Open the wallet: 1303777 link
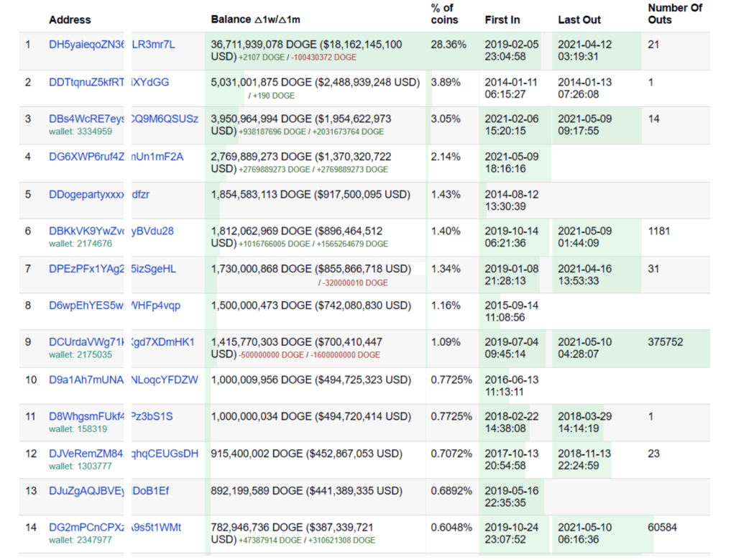The image size is (736, 560). [x=80, y=466]
